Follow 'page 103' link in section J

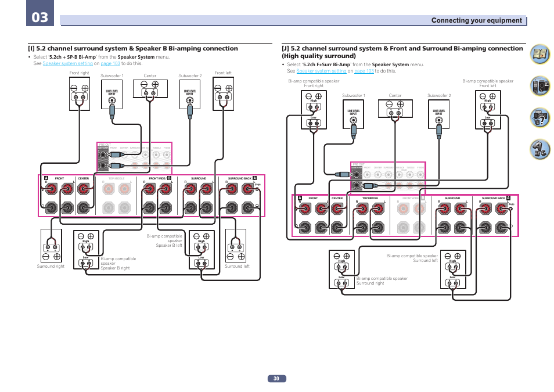pos(364,71)
